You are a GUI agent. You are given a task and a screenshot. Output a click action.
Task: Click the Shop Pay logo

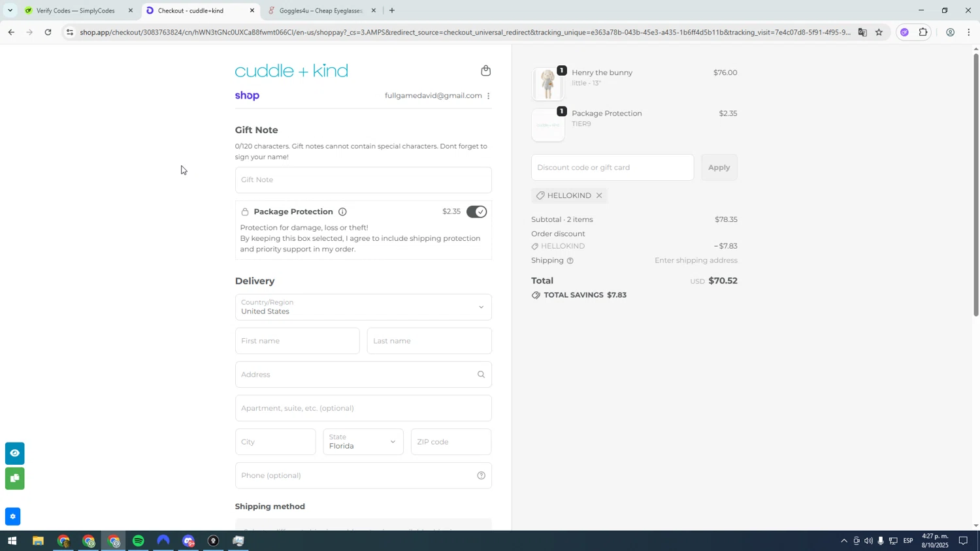pos(247,96)
